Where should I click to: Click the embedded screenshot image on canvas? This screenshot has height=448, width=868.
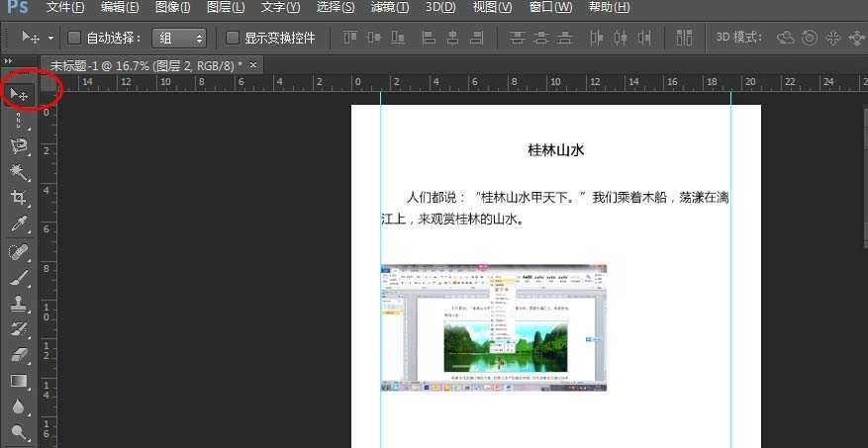point(493,327)
